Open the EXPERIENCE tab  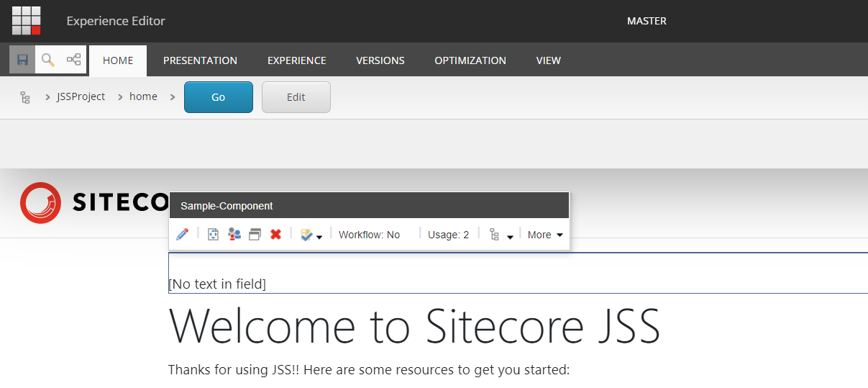[x=297, y=60]
